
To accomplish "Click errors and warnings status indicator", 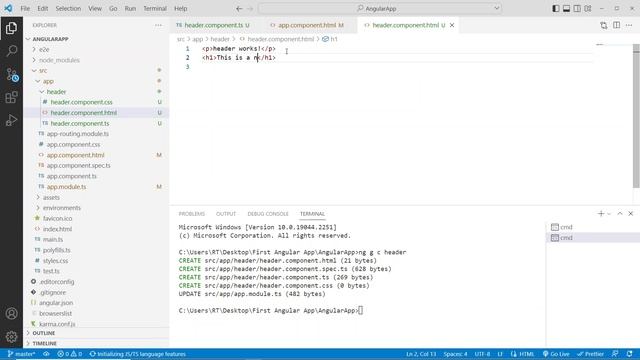I will [x=70, y=354].
